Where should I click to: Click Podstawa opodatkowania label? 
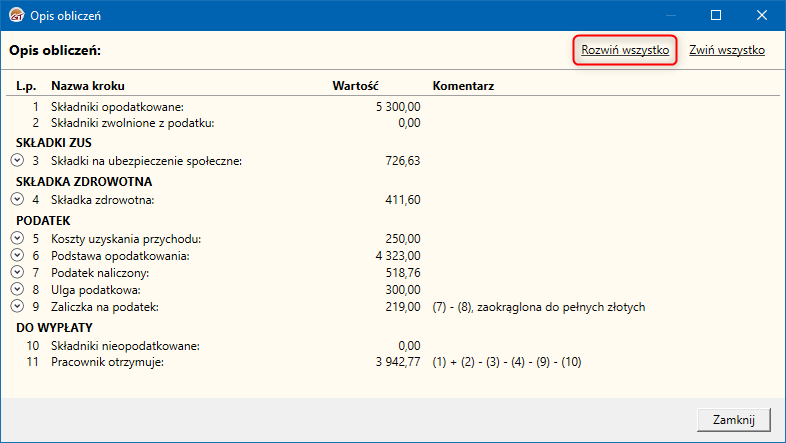coord(120,256)
